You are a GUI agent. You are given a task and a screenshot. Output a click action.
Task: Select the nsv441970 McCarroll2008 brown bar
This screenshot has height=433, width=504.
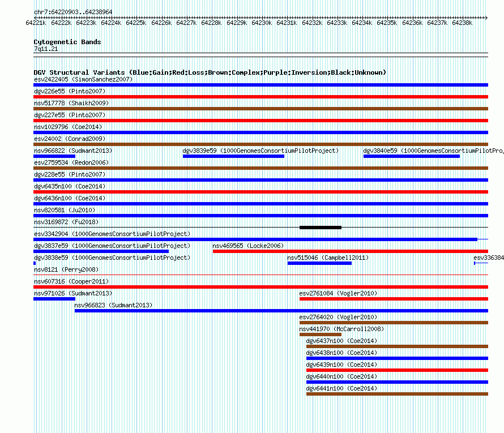[x=321, y=335]
